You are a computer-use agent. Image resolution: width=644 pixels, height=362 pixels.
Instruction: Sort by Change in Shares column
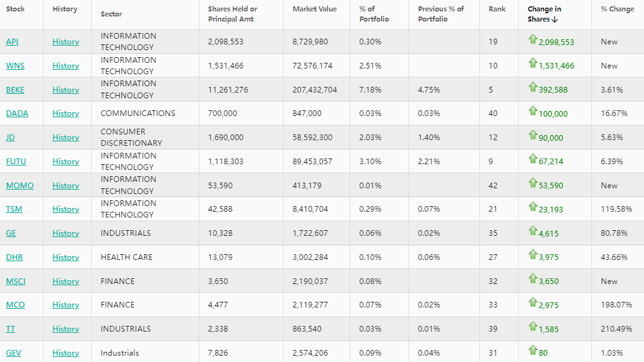(544, 14)
